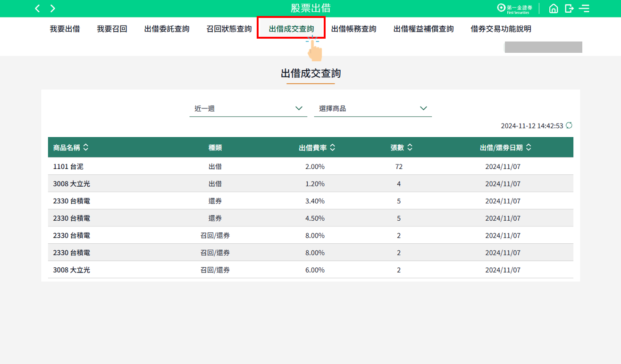Go to 召回狀態查詢 tab
The width and height of the screenshot is (621, 364).
[x=229, y=29]
